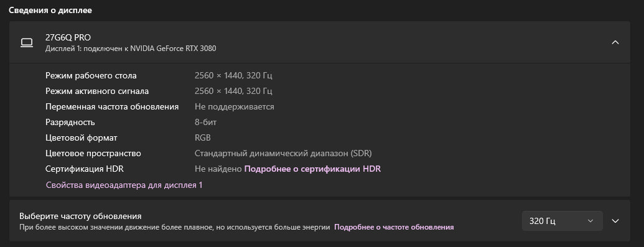Click the Не найдено HDR certification status
Image resolution: width=644 pixels, height=247 pixels.
(x=218, y=169)
